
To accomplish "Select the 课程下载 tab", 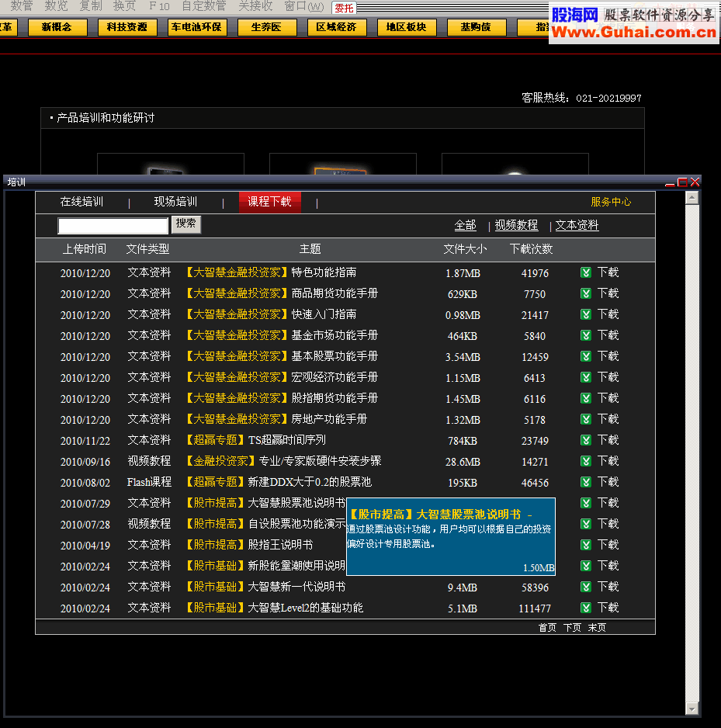I will 270,202.
